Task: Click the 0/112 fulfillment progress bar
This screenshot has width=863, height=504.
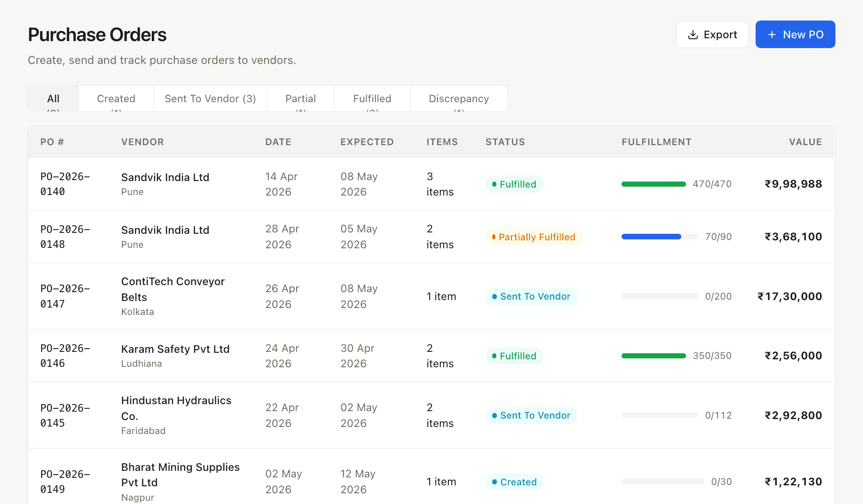Action: pos(660,415)
